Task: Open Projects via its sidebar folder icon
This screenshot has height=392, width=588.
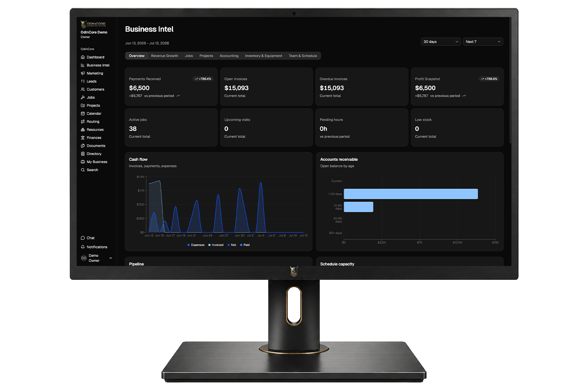Action: (83, 105)
